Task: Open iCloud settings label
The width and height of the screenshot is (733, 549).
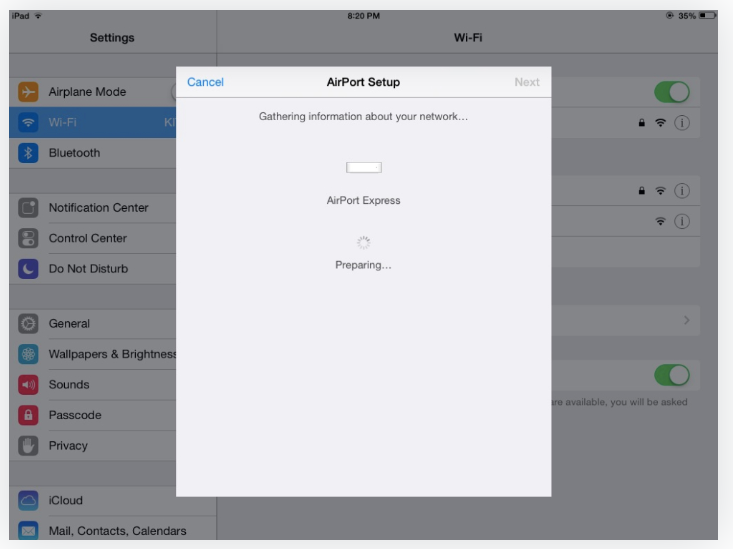Action: click(x=65, y=500)
